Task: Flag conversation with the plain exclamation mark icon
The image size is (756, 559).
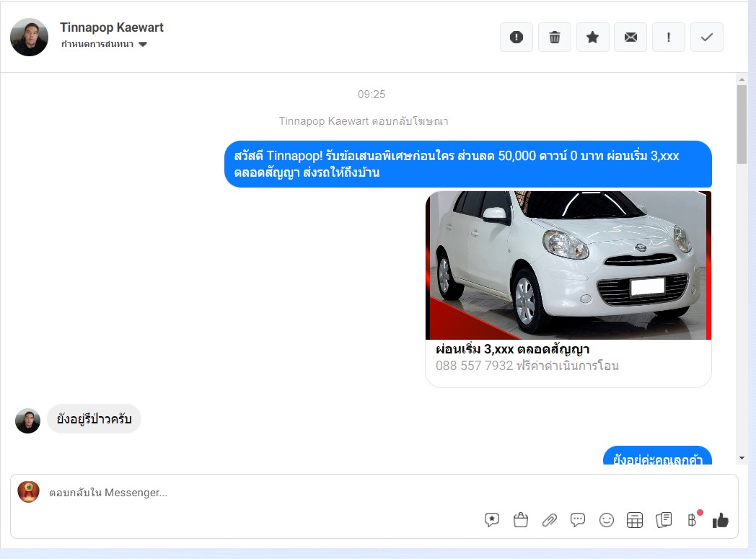Action: [x=669, y=37]
